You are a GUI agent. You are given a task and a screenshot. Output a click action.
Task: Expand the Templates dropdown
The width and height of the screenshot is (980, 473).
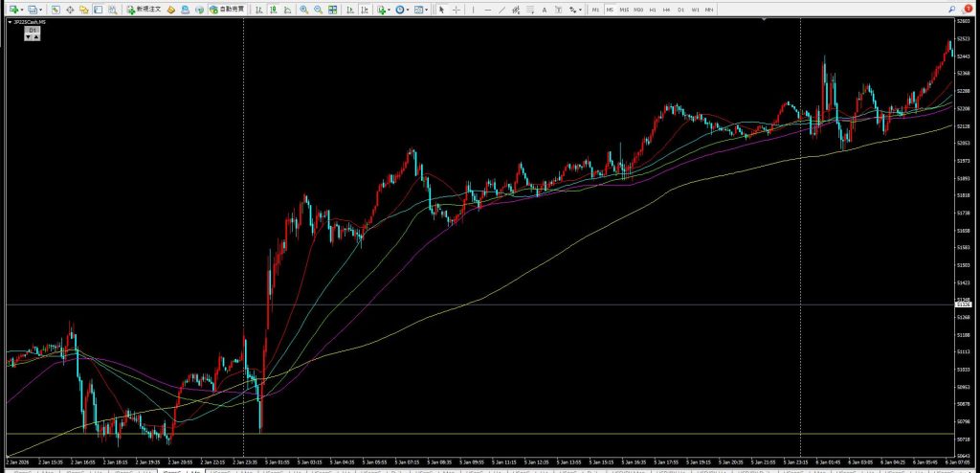(427, 9)
